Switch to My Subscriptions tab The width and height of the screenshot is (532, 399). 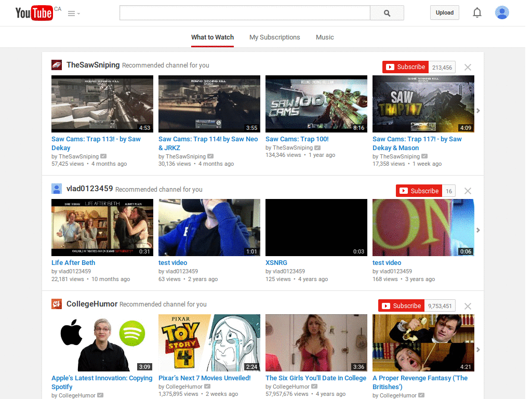click(274, 37)
